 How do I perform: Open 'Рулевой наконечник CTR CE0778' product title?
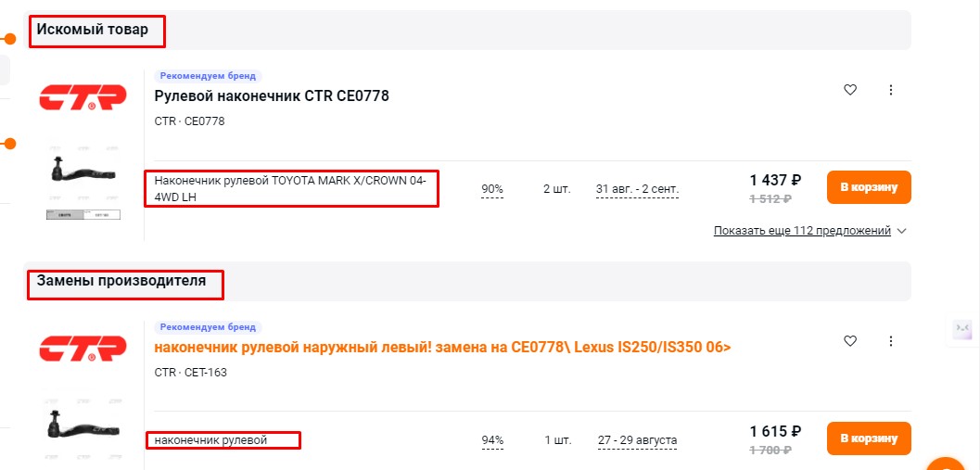[x=272, y=96]
